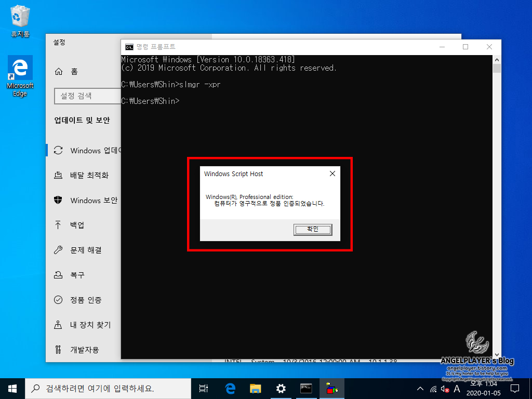Switch to Command Prompt taskbar icon
Screen dimensions: 532x399
[x=306, y=389]
